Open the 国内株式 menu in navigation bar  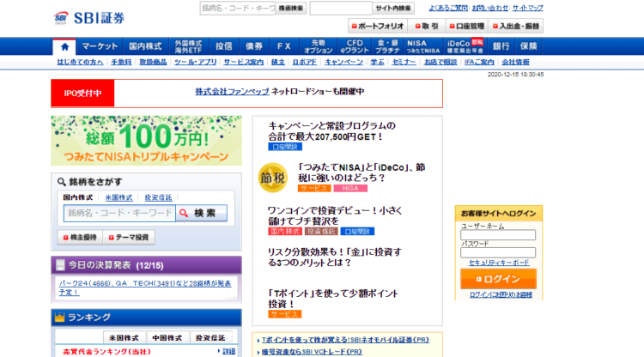(x=145, y=46)
